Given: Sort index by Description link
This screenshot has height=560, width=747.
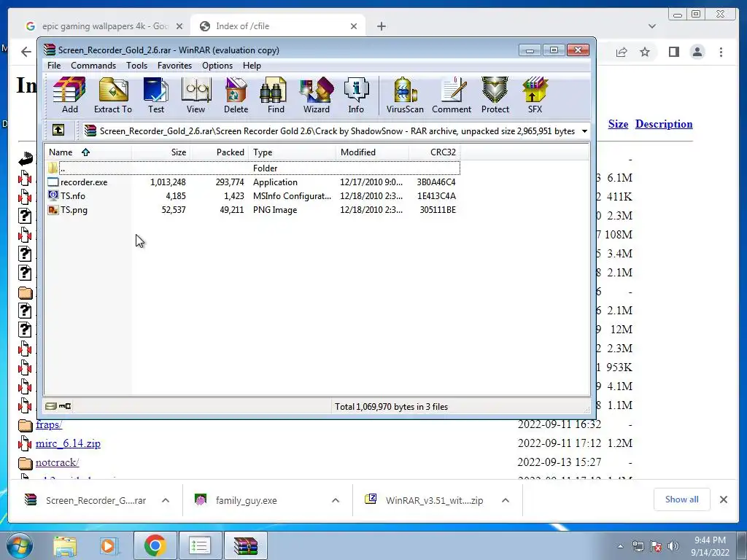Looking at the screenshot, I should (x=664, y=124).
